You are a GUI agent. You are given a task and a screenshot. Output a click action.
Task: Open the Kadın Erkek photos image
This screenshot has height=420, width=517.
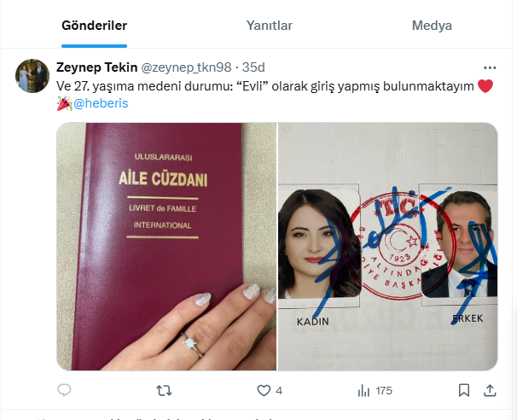[387, 247]
